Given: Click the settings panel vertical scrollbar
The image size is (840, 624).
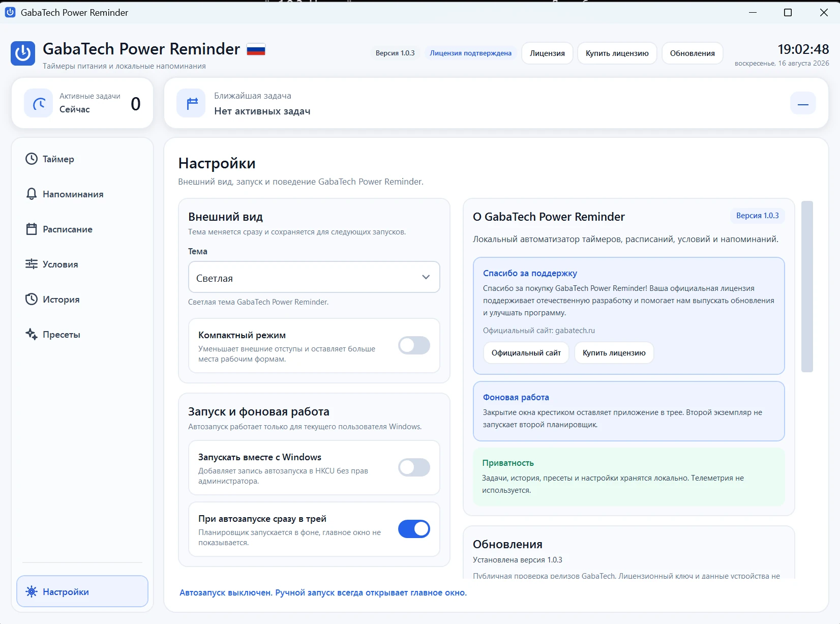Looking at the screenshot, I should (807, 286).
